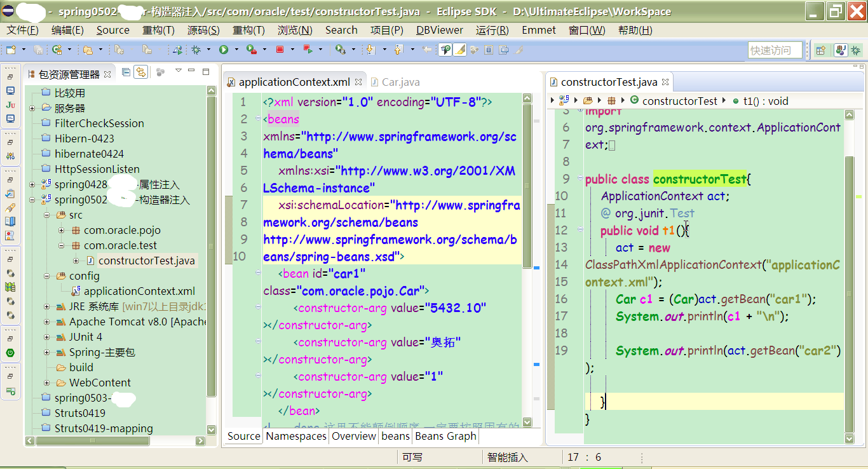Screen dimensions: 868x469
Task: Open the 文件(F) menu
Action: click(22, 30)
